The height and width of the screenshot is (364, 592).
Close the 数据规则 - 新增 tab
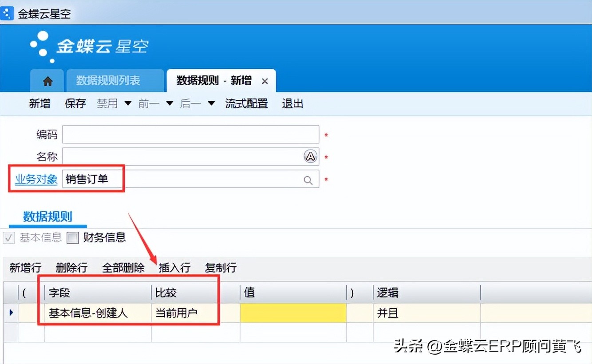(265, 81)
